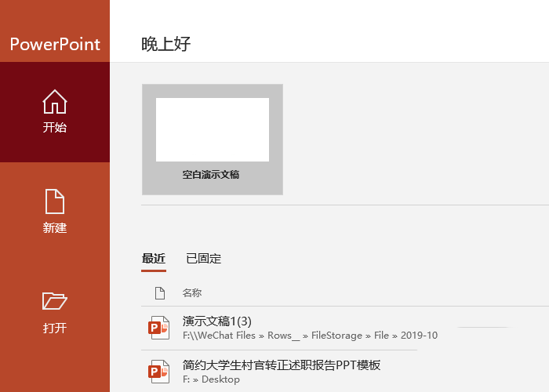The height and width of the screenshot is (392, 549).
Task: Select the 空白演示文稿 blank presentation thumbnail
Action: [x=213, y=140]
